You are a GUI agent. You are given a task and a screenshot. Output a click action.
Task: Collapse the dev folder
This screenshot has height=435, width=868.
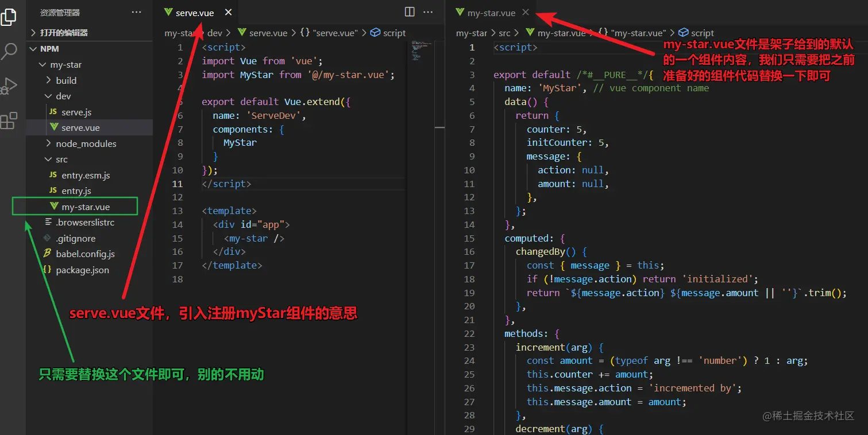pos(90,96)
